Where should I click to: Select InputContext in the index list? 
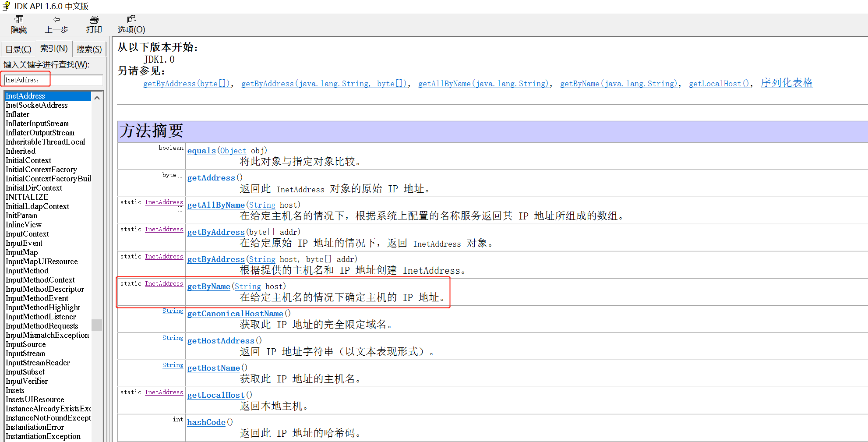[x=27, y=234]
